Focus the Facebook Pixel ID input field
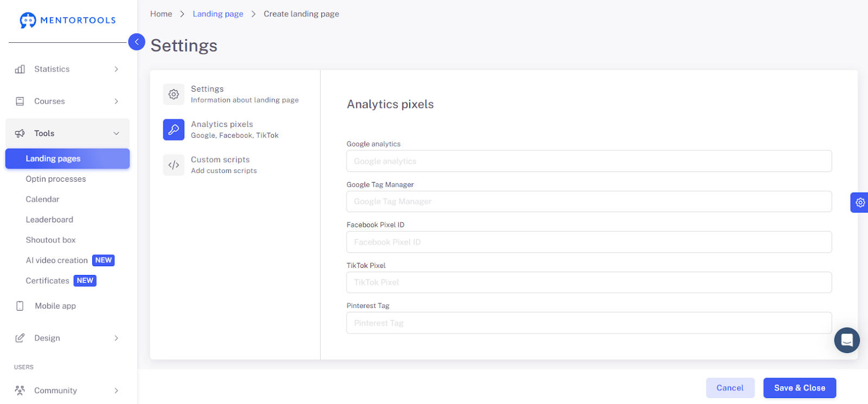 click(589, 242)
